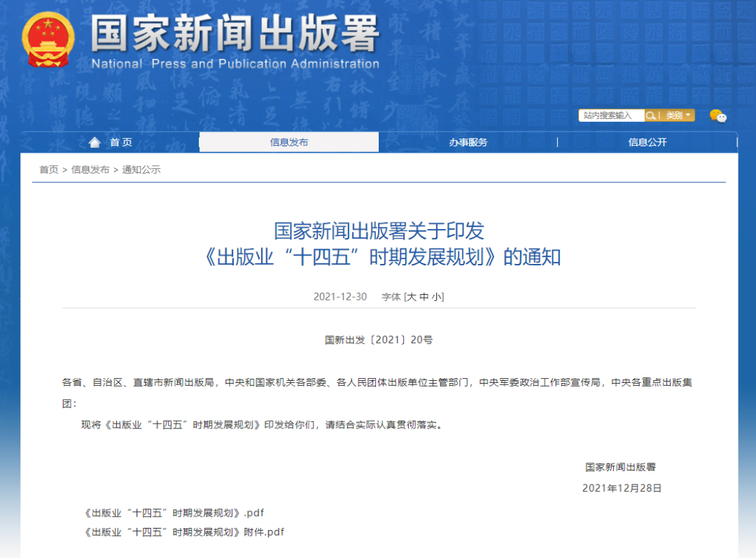Click the English National Press and Publication Administration text
This screenshot has height=558, width=756.
(235, 64)
